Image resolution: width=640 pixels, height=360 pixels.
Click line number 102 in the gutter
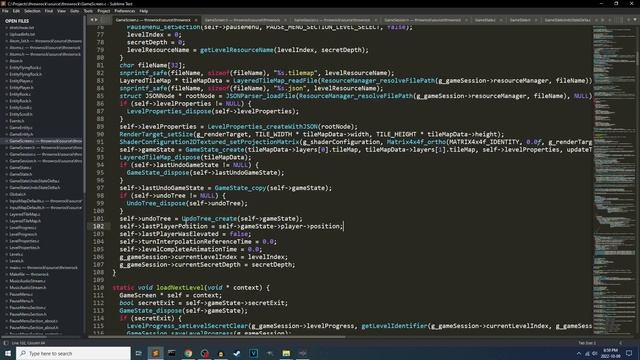point(98,226)
